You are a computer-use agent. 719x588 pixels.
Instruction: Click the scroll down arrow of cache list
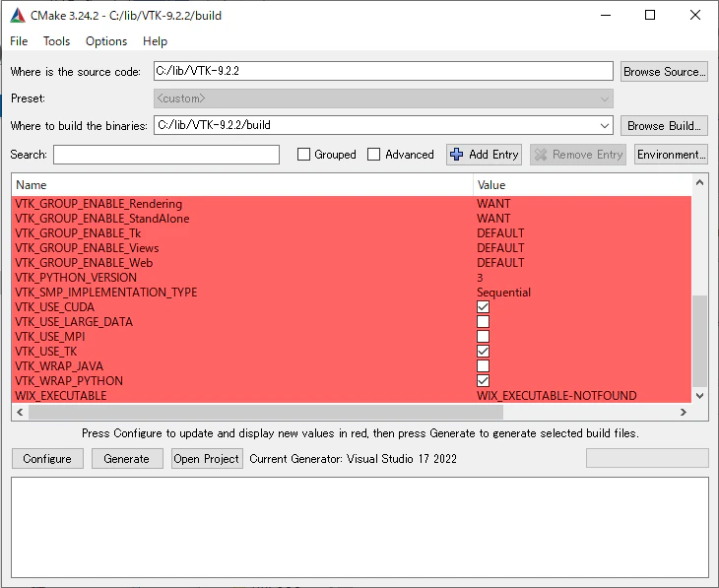[699, 396]
